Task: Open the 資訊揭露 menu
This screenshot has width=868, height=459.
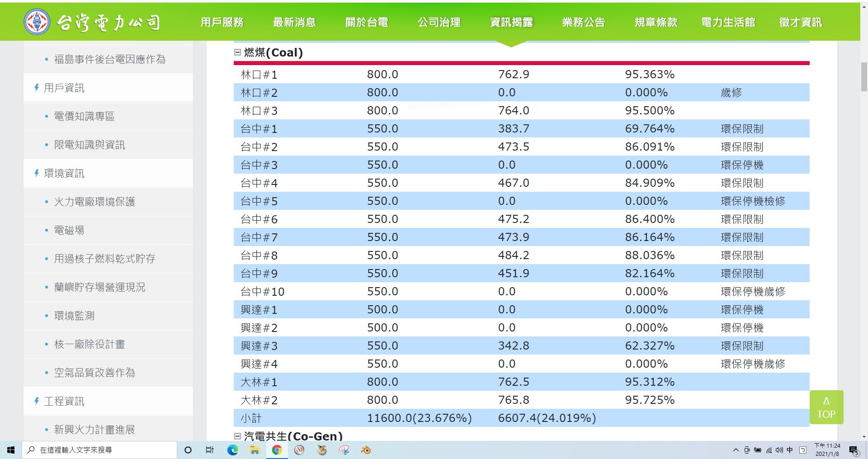Action: pos(511,22)
